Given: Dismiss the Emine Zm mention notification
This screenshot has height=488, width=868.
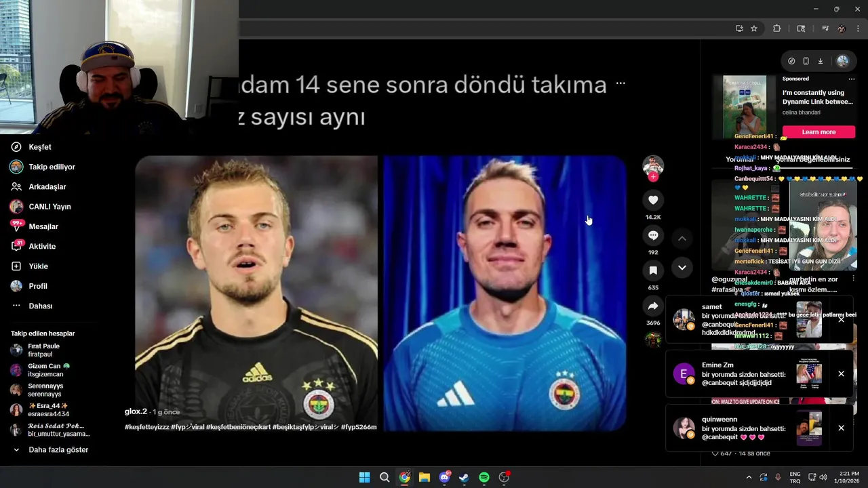Looking at the screenshot, I should 841,373.
